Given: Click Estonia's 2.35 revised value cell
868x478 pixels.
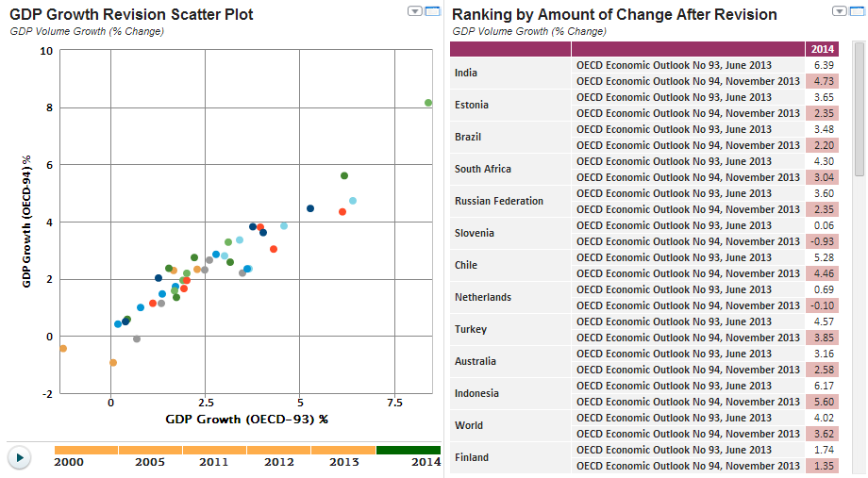Looking at the screenshot, I should pyautogui.click(x=822, y=113).
